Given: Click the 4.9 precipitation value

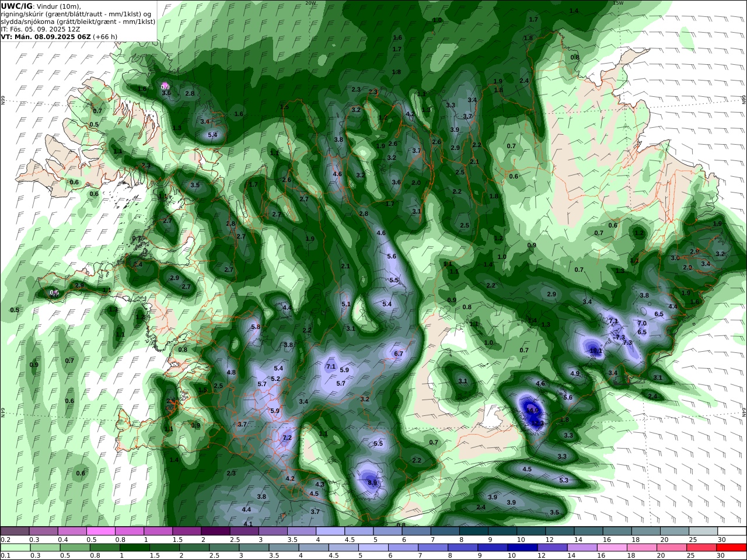Looking at the screenshot, I should [575, 374].
